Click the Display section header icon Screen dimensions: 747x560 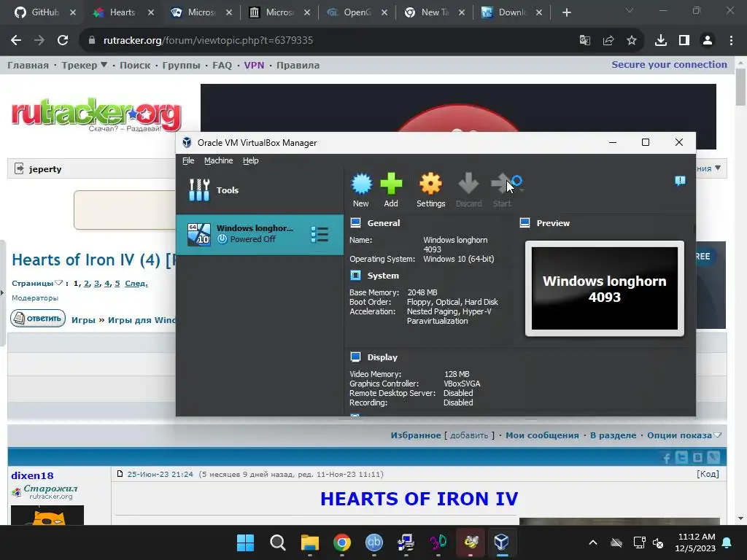pyautogui.click(x=355, y=357)
